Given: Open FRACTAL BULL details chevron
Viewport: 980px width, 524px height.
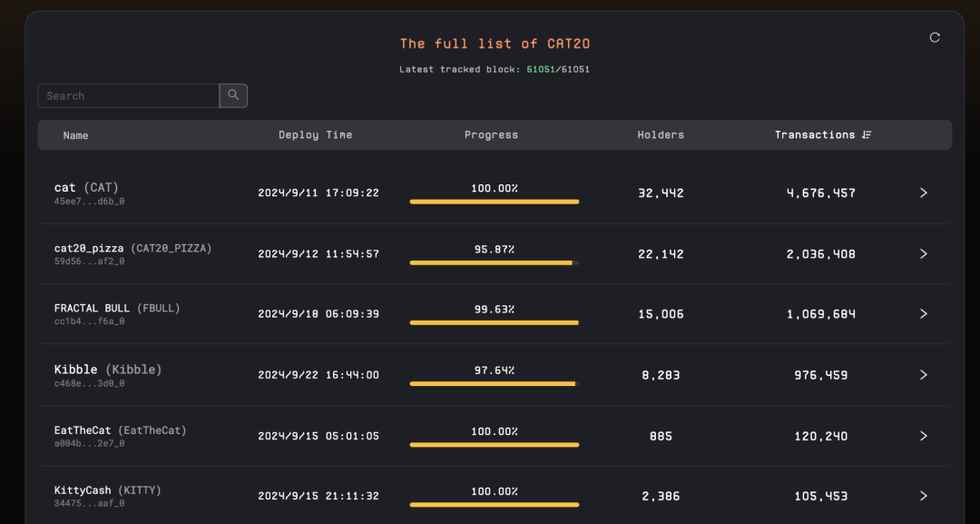Looking at the screenshot, I should (923, 314).
